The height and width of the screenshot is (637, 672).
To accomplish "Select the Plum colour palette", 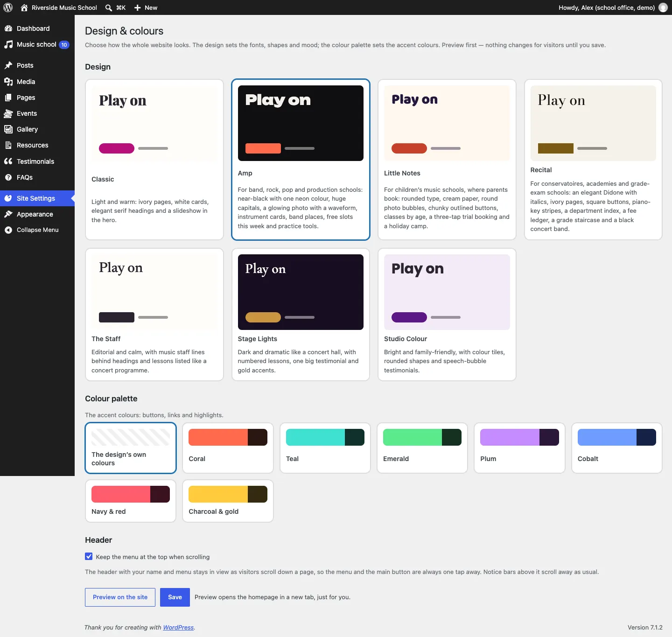I will 519,448.
